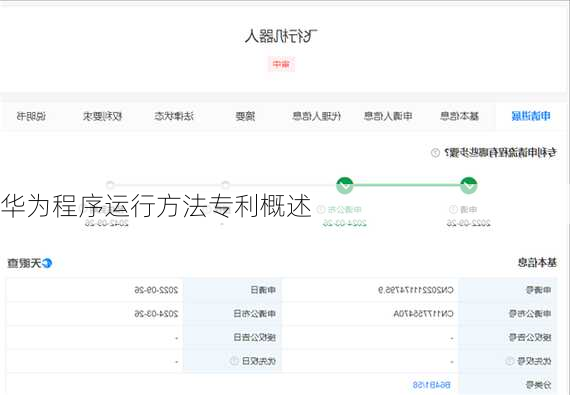Open the 法律状态 tab
Viewport: 570px width, 395px height.
pos(174,116)
